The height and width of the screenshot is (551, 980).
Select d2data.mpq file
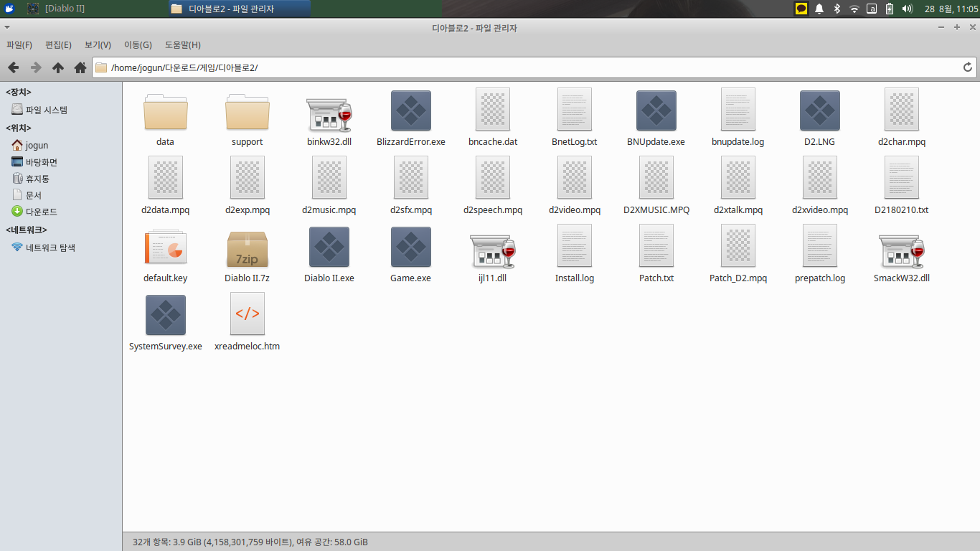166,178
